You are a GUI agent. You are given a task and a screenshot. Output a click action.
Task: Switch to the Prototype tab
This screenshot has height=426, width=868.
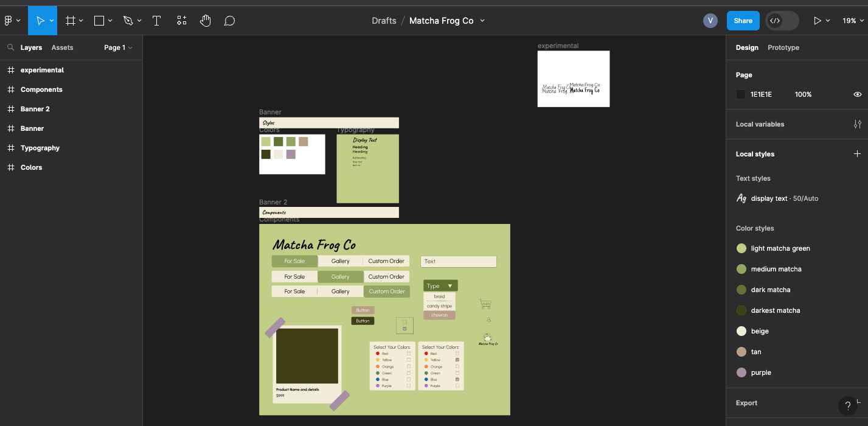[x=783, y=47]
